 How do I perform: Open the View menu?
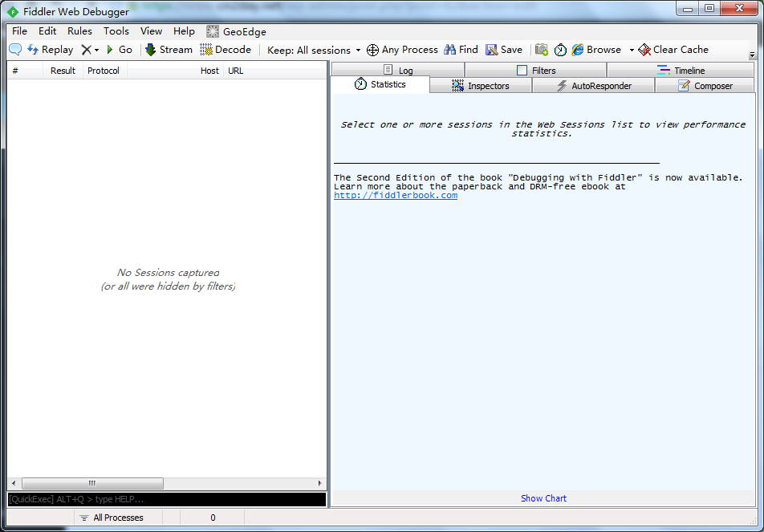(151, 31)
